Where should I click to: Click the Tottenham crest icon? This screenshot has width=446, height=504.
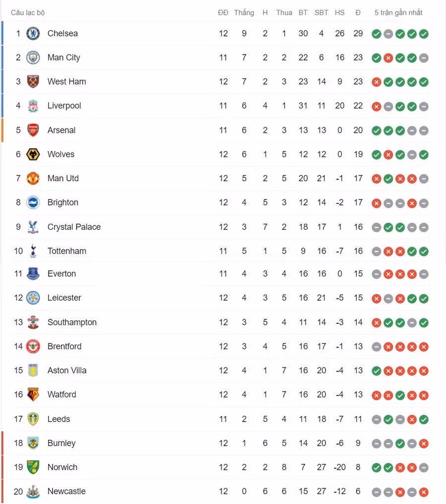[x=33, y=251]
